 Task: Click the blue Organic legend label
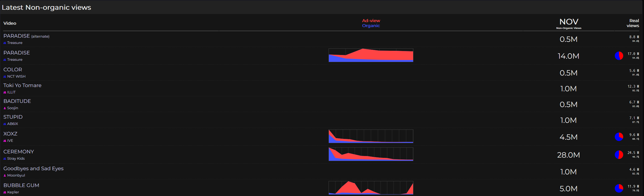[x=371, y=26]
